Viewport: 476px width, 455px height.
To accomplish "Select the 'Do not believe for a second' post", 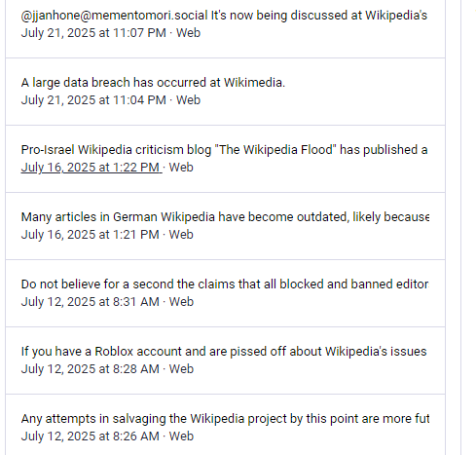I will tap(225, 284).
